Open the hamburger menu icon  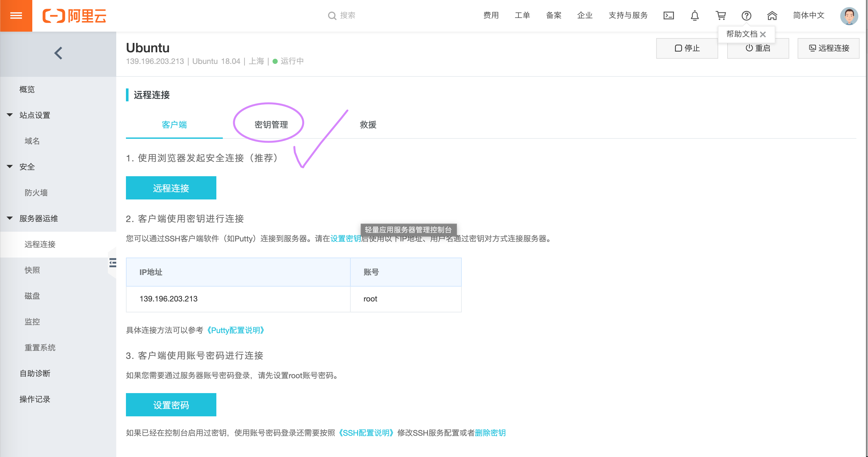click(16, 15)
